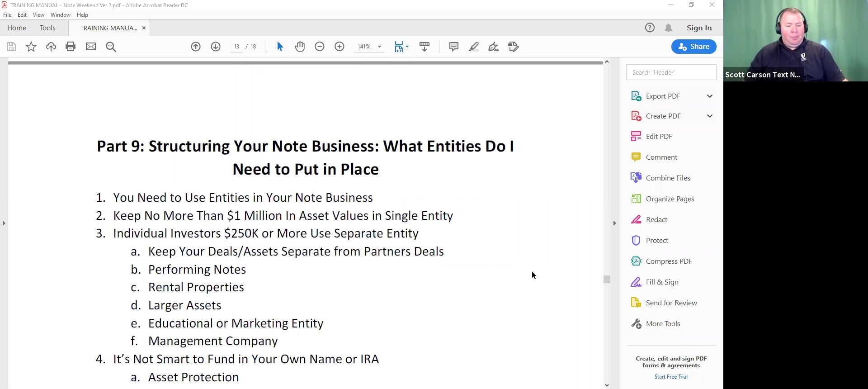Click the Save file icon
Screen dimensions: 868x389
[11, 47]
